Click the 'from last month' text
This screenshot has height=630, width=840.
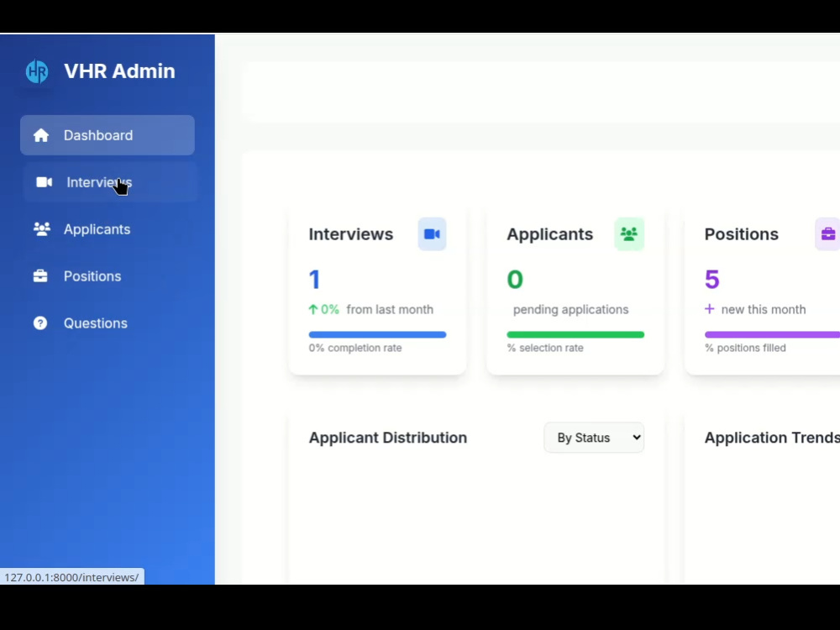390,310
